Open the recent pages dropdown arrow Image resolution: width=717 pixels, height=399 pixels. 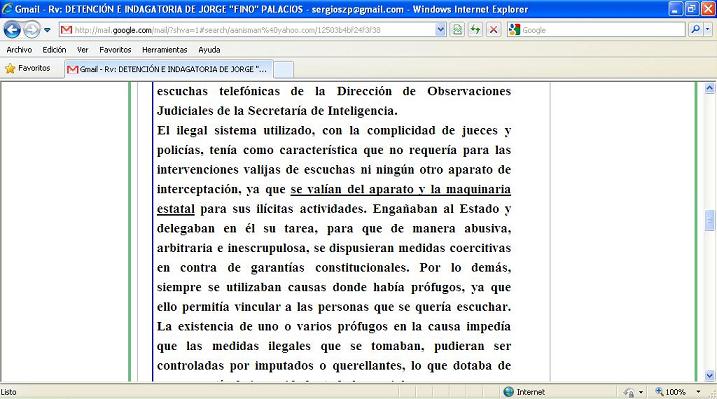tap(47, 30)
